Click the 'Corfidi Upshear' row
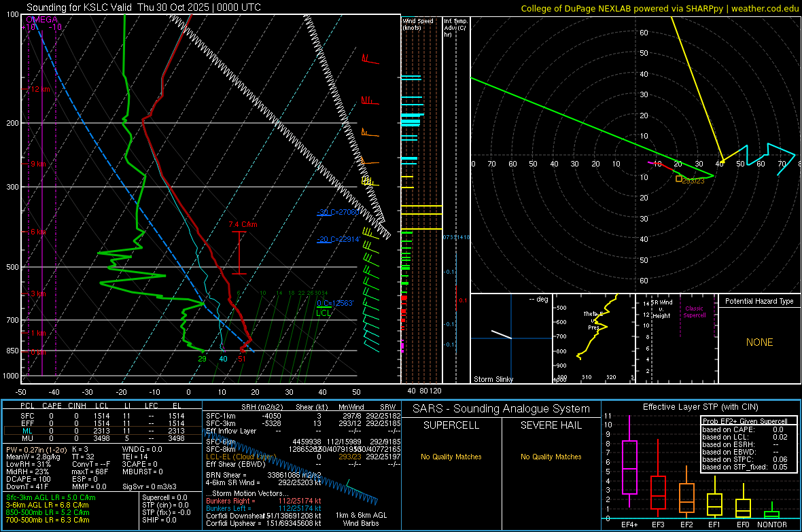Image resolution: width=802 pixels, height=532 pixels. [x=264, y=523]
